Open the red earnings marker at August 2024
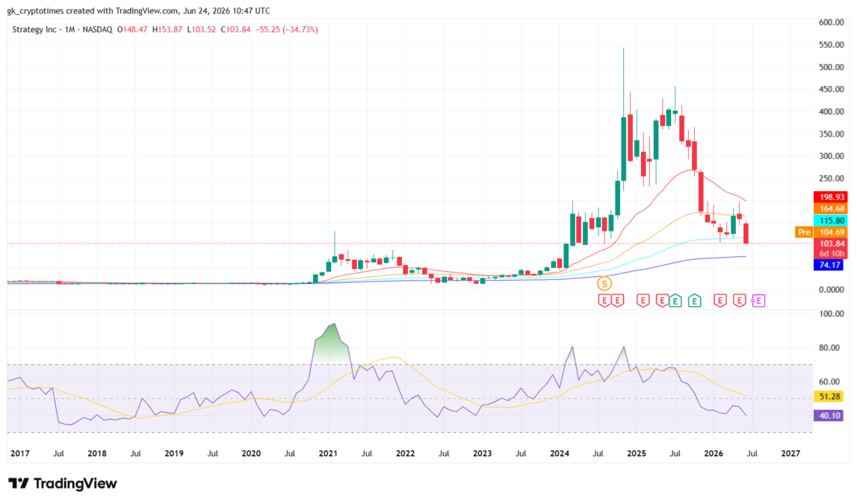The image size is (857, 504). (x=604, y=300)
